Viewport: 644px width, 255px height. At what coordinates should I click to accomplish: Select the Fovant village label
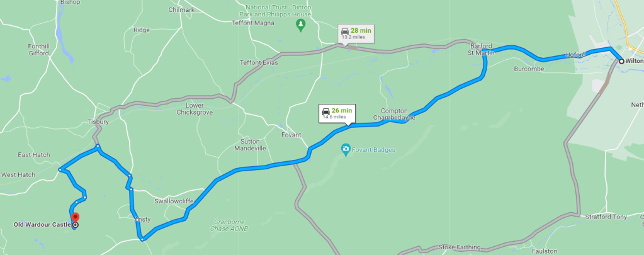pyautogui.click(x=291, y=135)
